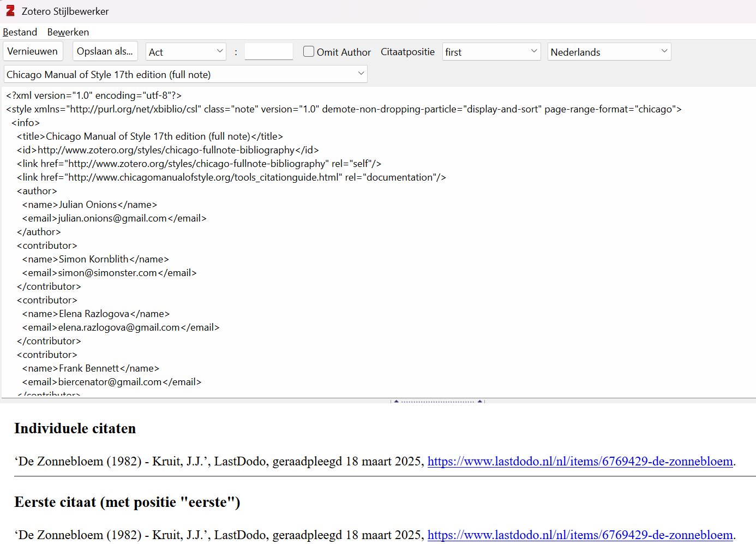The width and height of the screenshot is (756, 544).
Task: Click the opening author tag line
Action: 37,191
